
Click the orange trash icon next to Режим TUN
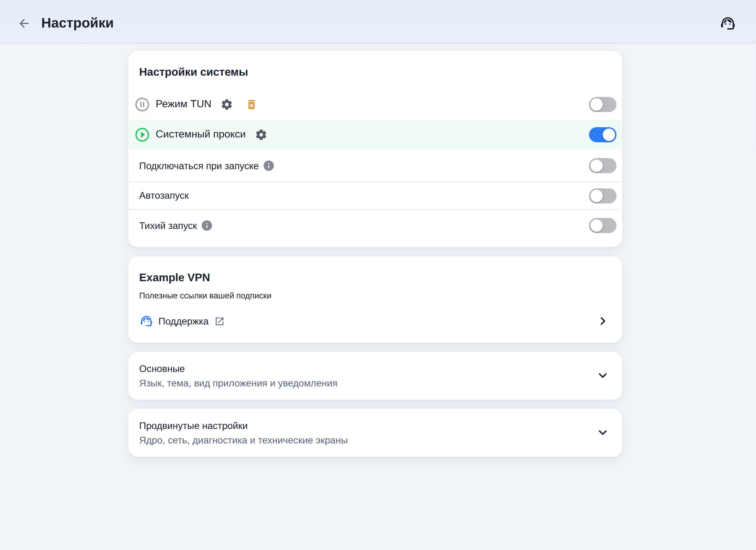pyautogui.click(x=252, y=104)
